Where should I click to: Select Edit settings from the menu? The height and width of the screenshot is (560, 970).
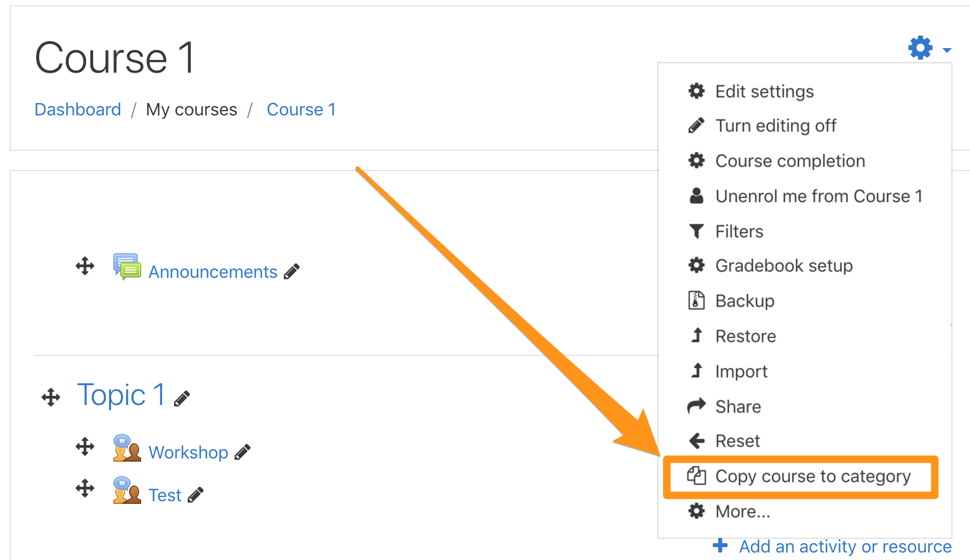[x=765, y=91]
